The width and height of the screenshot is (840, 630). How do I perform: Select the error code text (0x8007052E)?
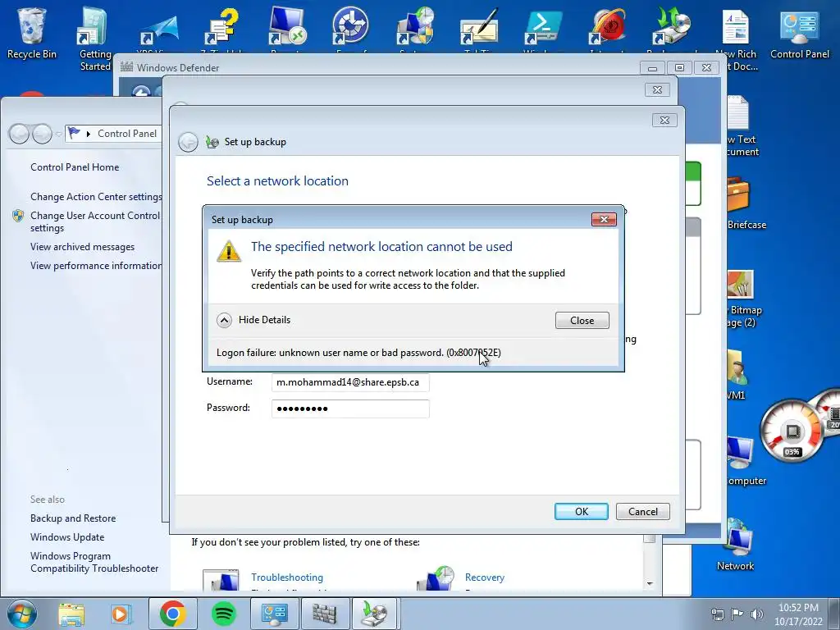[x=473, y=353]
